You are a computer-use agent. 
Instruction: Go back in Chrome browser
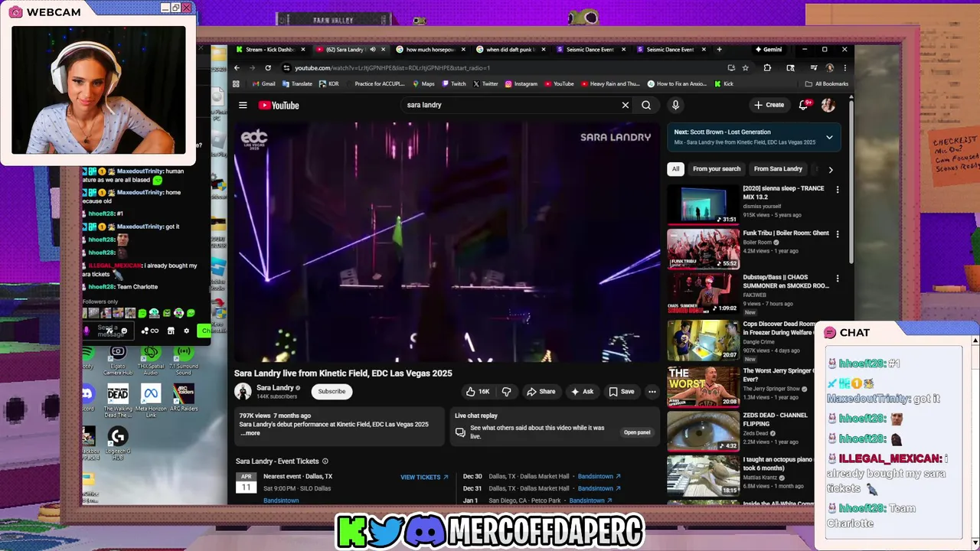tap(237, 67)
